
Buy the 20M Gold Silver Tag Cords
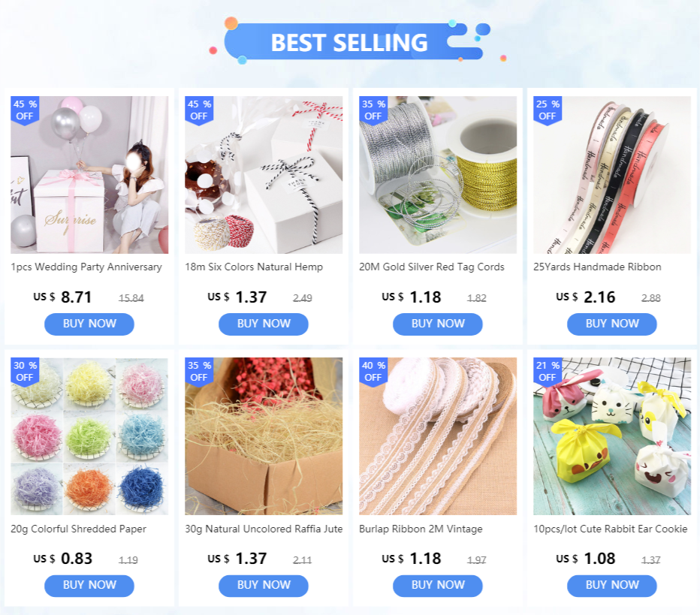437,324
